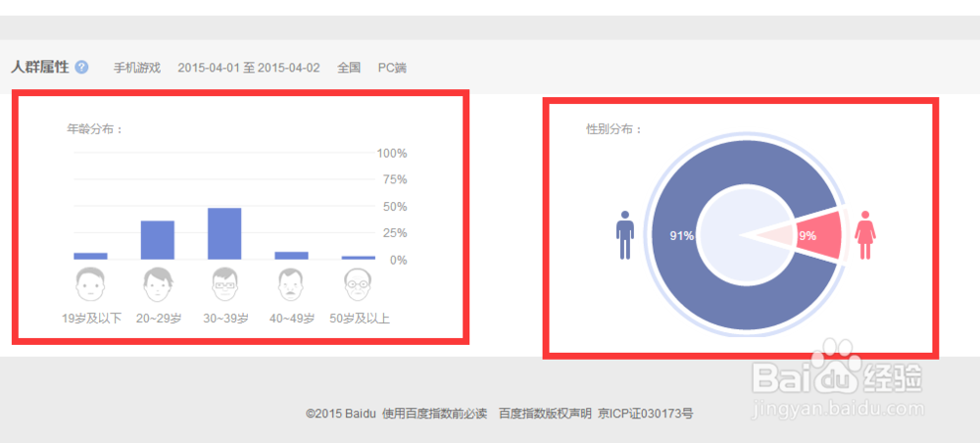The image size is (980, 443).
Task: Select the 20~29岁 bar in chart
Action: click(x=158, y=240)
